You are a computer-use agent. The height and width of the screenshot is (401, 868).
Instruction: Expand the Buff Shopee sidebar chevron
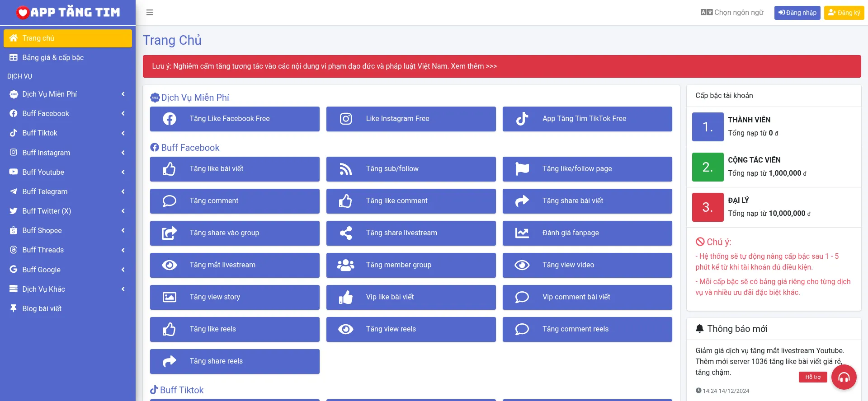[123, 230]
